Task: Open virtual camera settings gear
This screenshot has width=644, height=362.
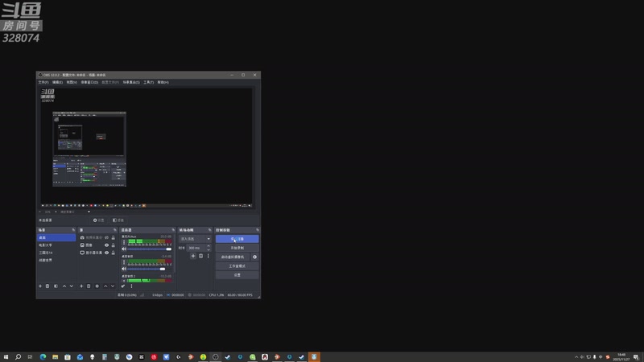Action: [x=254, y=257]
